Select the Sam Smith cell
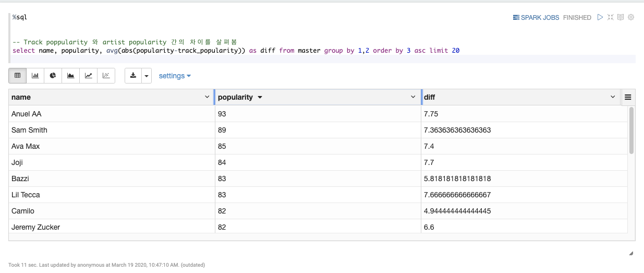This screenshot has width=644, height=273. pyautogui.click(x=112, y=130)
